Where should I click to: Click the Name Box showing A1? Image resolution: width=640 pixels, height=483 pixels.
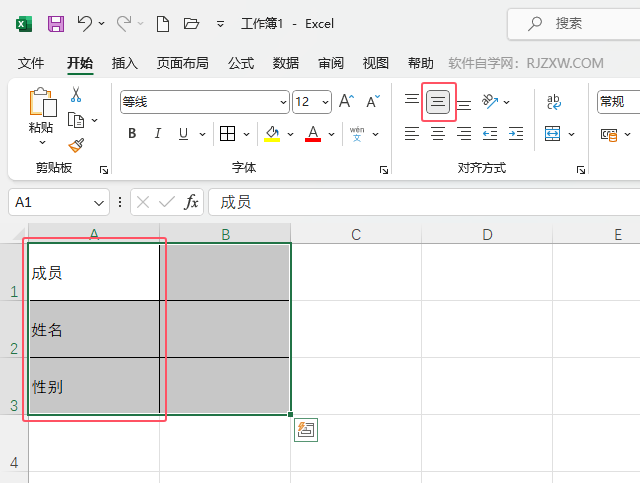click(x=59, y=202)
